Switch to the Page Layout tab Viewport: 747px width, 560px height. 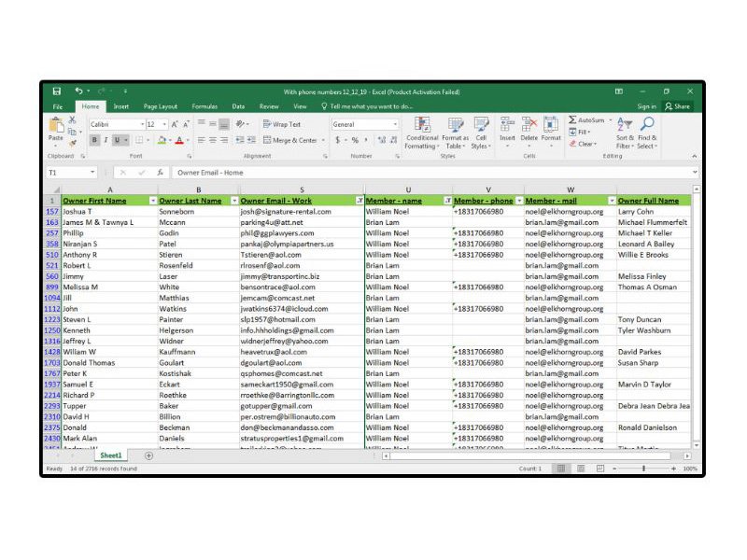coord(161,106)
